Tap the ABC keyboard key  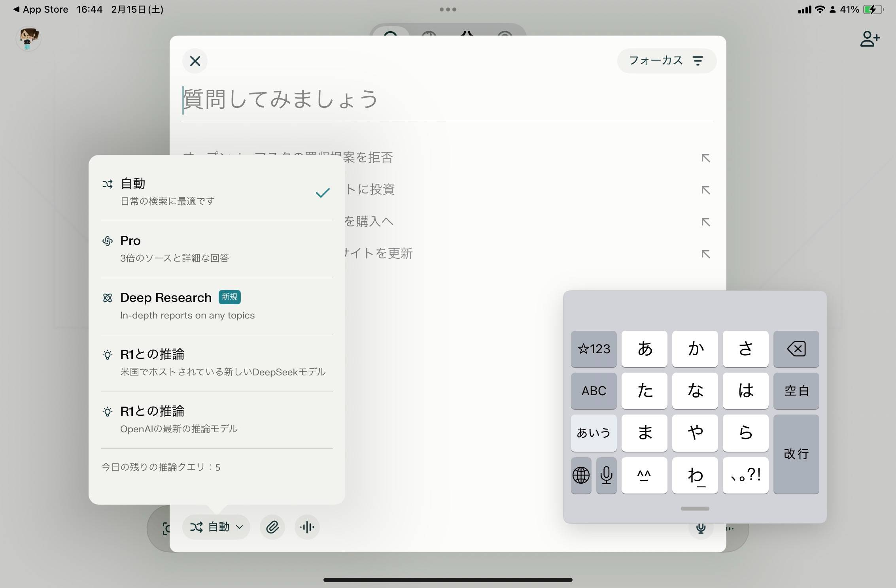point(594,391)
